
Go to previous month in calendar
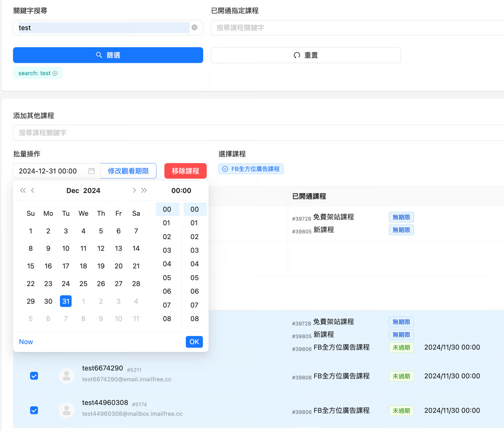pyautogui.click(x=32, y=190)
